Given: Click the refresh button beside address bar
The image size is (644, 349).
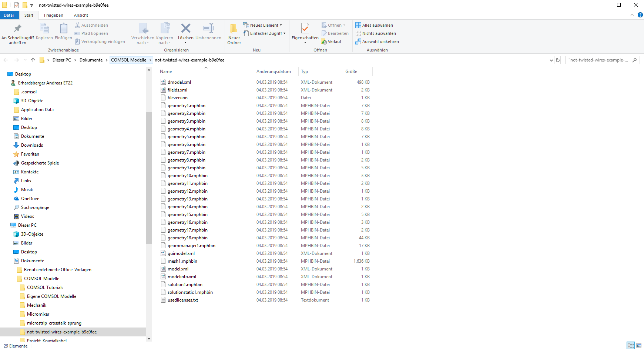Looking at the screenshot, I should pyautogui.click(x=558, y=60).
